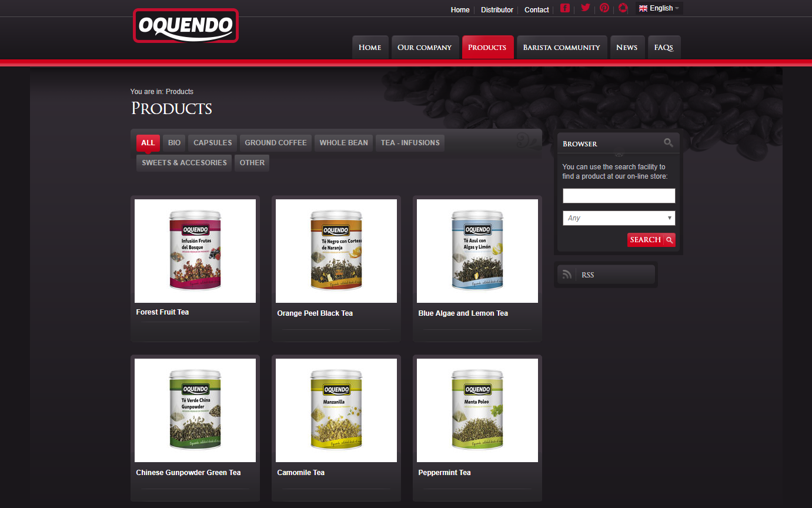Expand the 'Any' category dropdown
Viewport: 812px width, 508px height.
pos(619,218)
